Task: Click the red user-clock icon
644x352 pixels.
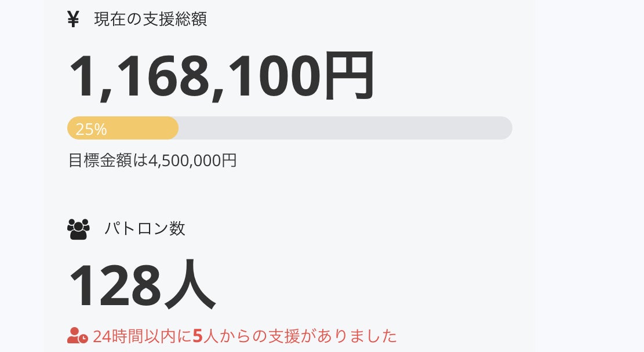Action: [x=78, y=336]
